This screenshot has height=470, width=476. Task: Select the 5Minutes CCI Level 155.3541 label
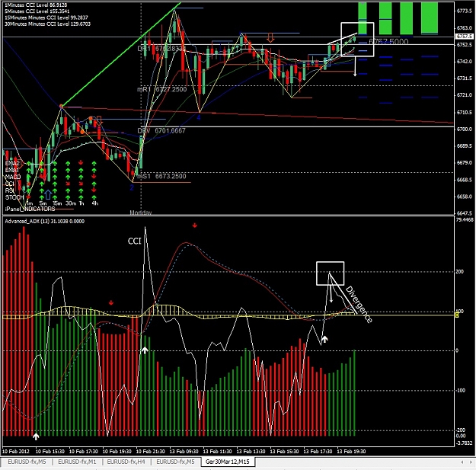click(x=37, y=11)
